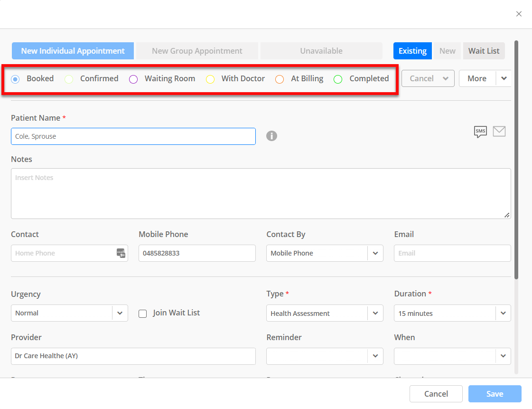Open the Wait List view

[x=484, y=51]
